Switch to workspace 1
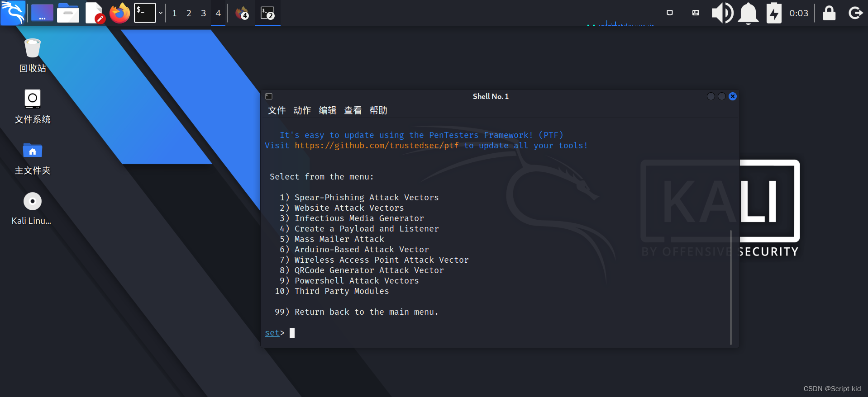This screenshot has width=868, height=397. pos(174,13)
